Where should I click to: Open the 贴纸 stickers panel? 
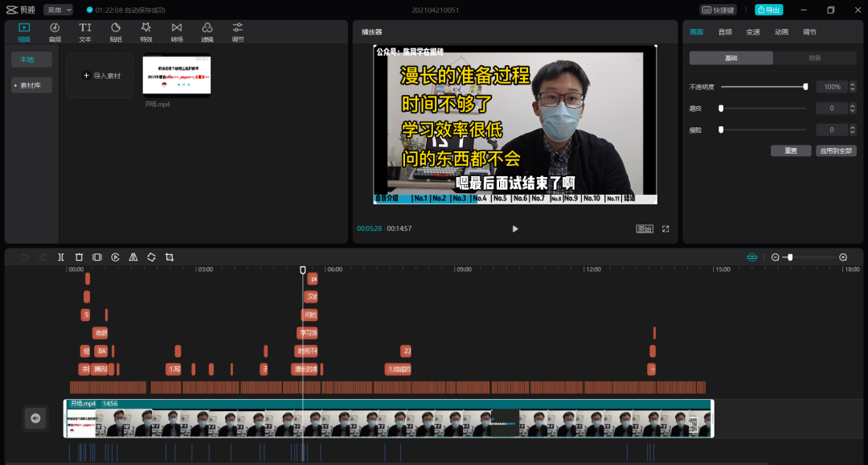(x=116, y=32)
